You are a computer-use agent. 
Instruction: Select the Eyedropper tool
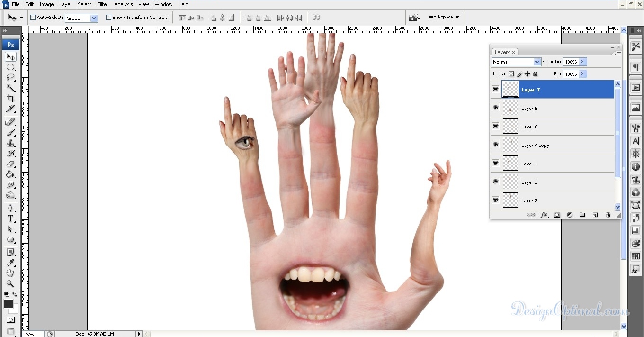pyautogui.click(x=10, y=263)
